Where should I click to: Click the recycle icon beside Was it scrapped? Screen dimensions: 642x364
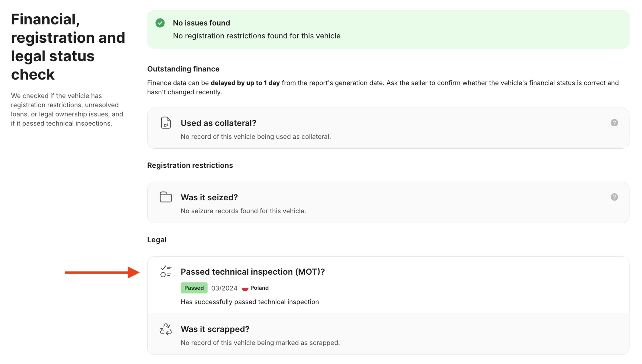[166, 329]
